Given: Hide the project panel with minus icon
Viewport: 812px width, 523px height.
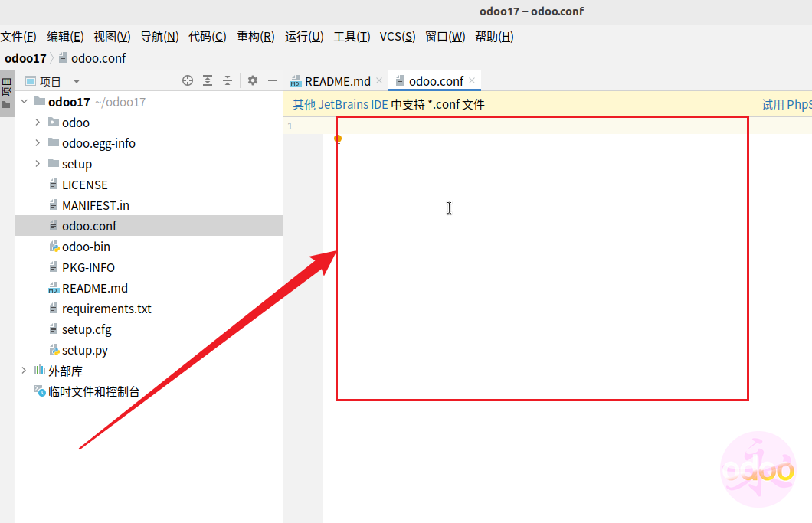Looking at the screenshot, I should tap(273, 80).
